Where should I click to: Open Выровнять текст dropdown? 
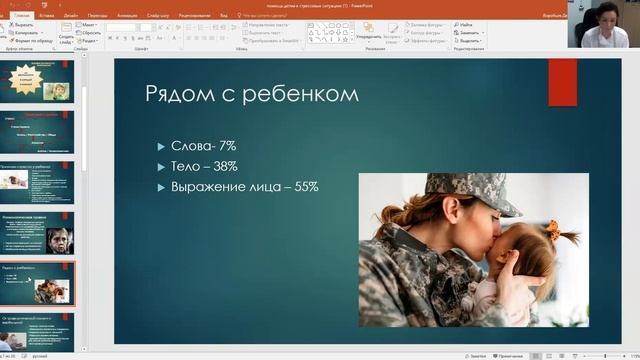[263, 33]
